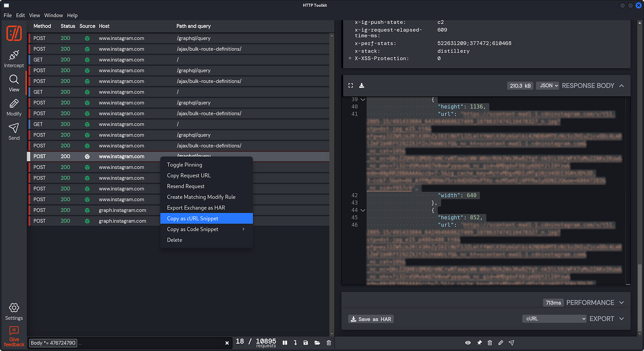Choose Copy as cURL Snippet

pos(207,218)
